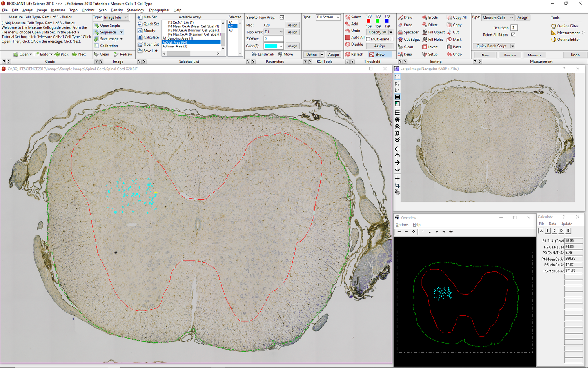Open Options menu in Overview window
Viewport: 588px width, 368px height.
[402, 225]
